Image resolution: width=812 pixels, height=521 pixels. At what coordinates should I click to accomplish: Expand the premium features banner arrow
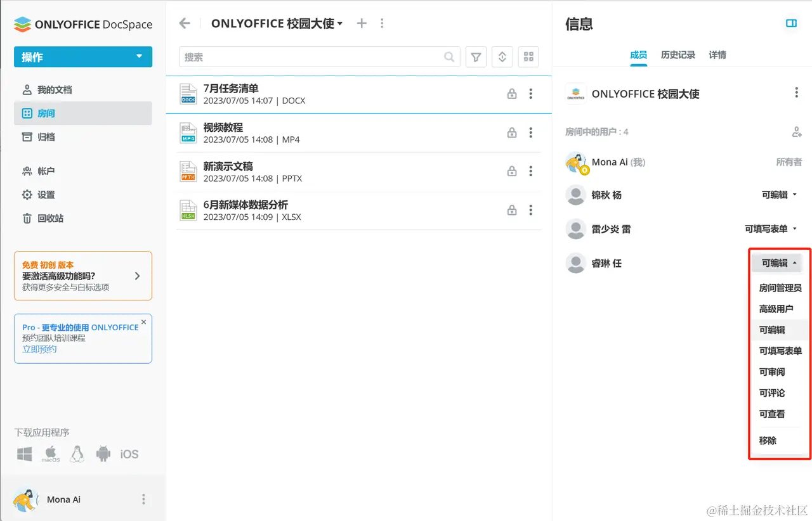pyautogui.click(x=138, y=276)
